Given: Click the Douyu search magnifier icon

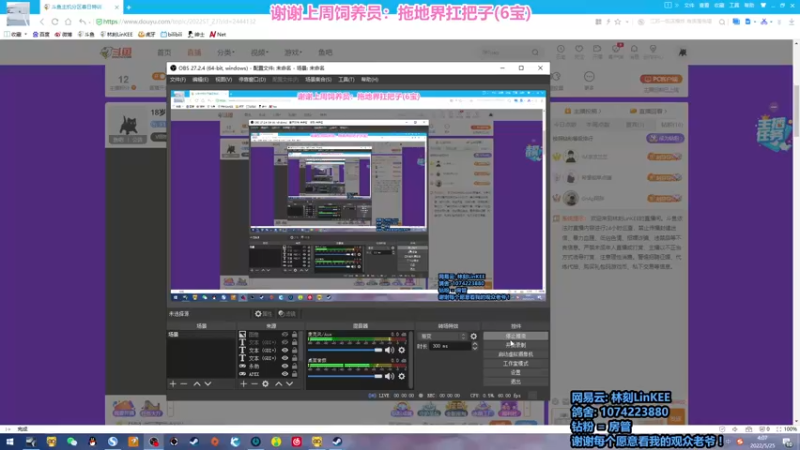Looking at the screenshot, I should (535, 52).
